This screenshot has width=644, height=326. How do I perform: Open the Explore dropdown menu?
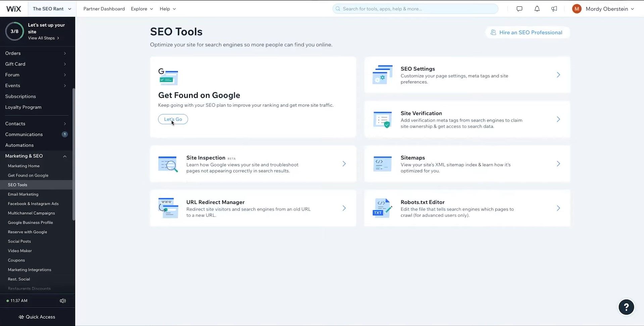[x=142, y=9]
